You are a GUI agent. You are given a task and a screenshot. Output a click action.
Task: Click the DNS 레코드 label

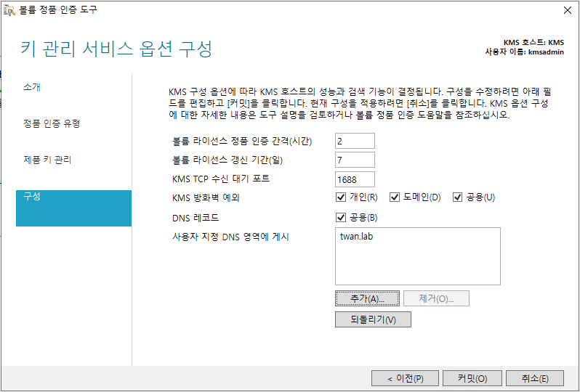point(196,218)
